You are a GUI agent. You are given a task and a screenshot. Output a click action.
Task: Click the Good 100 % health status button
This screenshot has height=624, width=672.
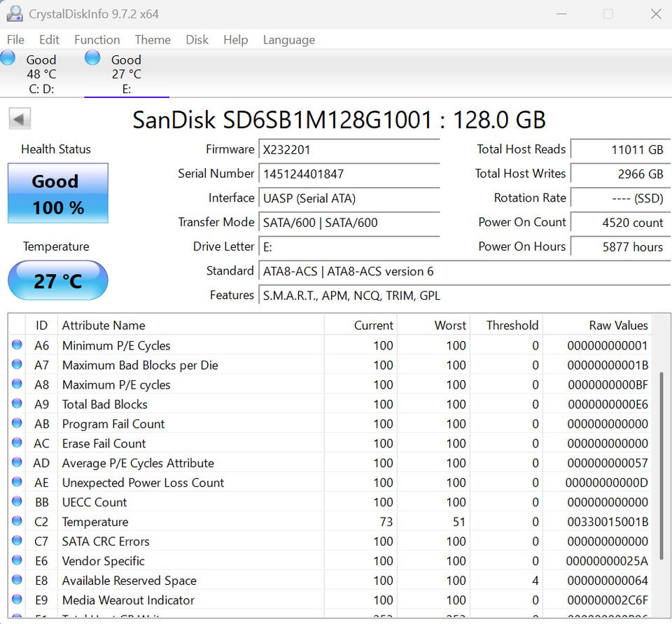point(58,193)
